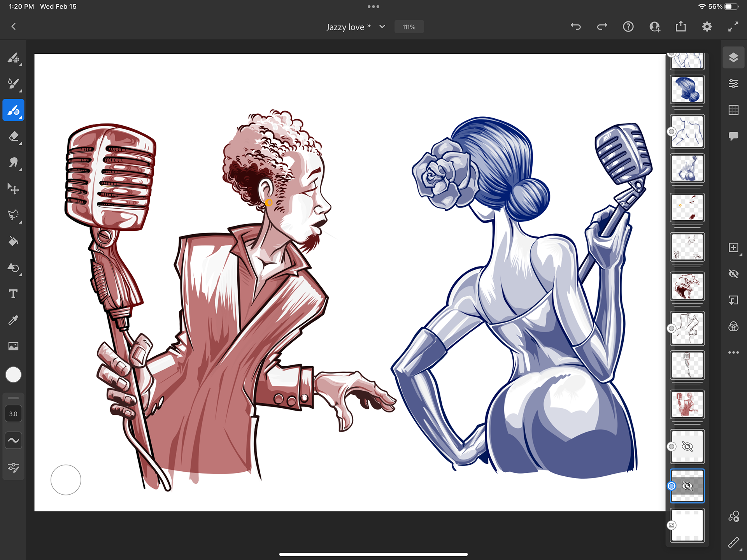Undo the last action
The image size is (747, 560).
tap(576, 27)
